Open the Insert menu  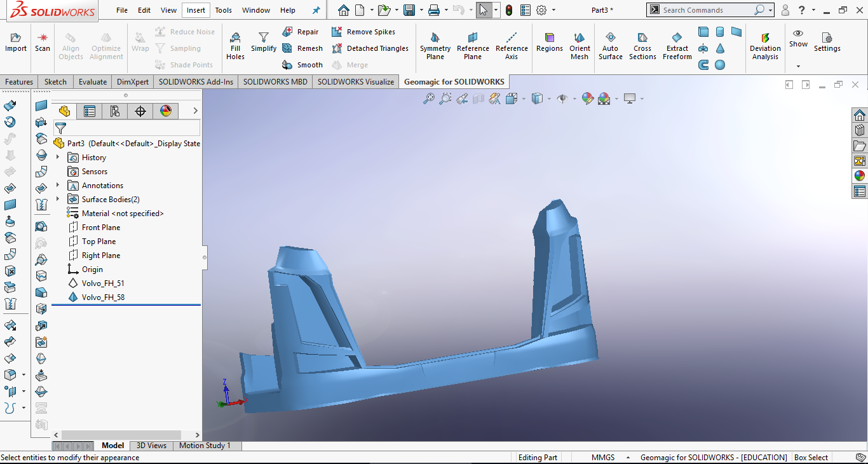click(196, 10)
